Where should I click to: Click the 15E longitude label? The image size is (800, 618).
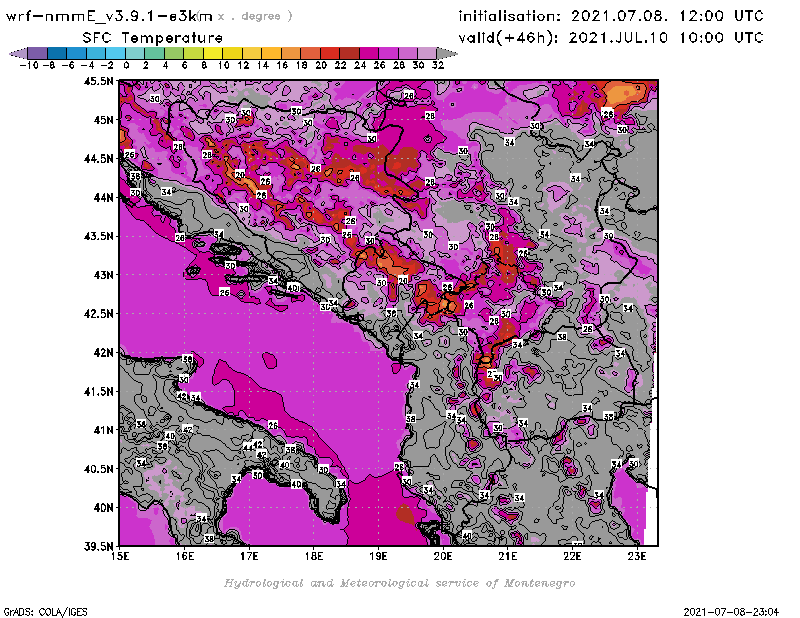(120, 556)
